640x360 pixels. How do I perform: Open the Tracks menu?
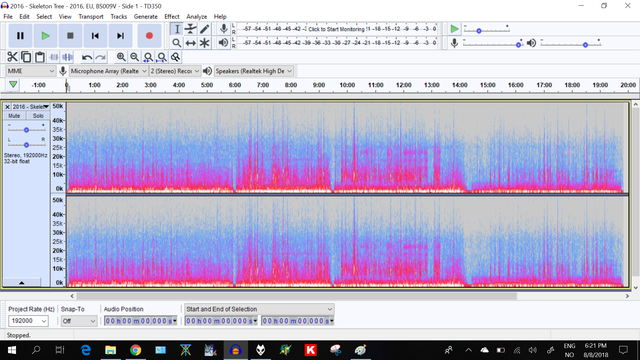pos(118,17)
